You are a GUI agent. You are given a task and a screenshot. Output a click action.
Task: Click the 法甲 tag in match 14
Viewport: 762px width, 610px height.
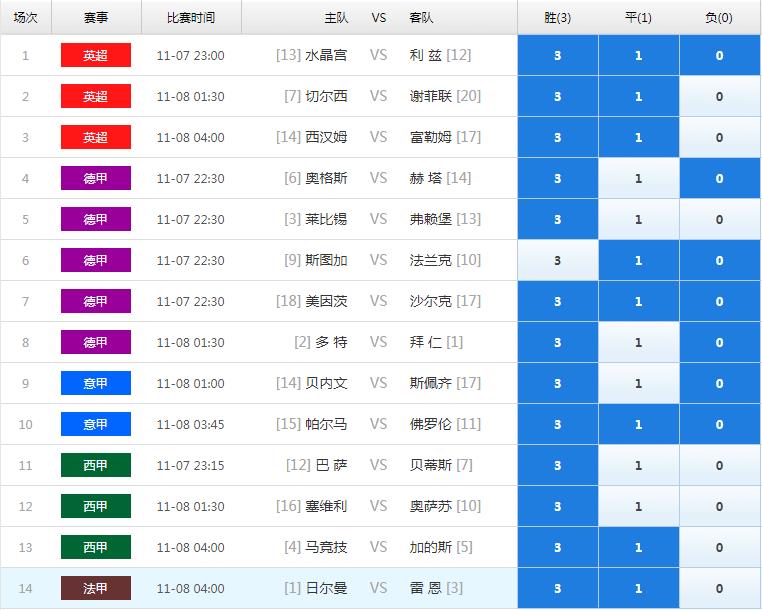coord(96,588)
